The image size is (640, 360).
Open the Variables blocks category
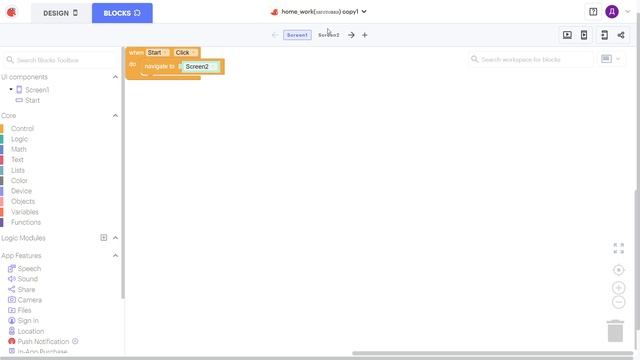(24, 212)
